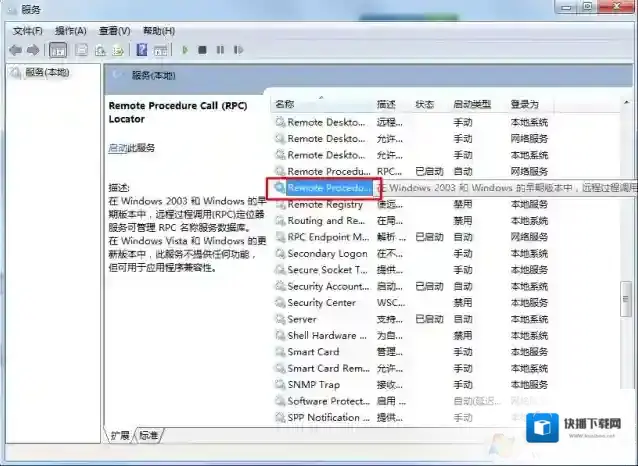Toggle the show/hide console tree icon
The height and width of the screenshot is (466, 638).
(x=58, y=49)
